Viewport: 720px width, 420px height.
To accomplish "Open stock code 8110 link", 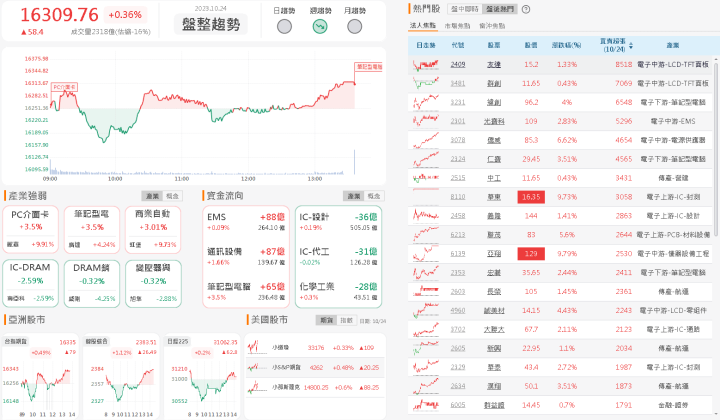I will point(458,197).
